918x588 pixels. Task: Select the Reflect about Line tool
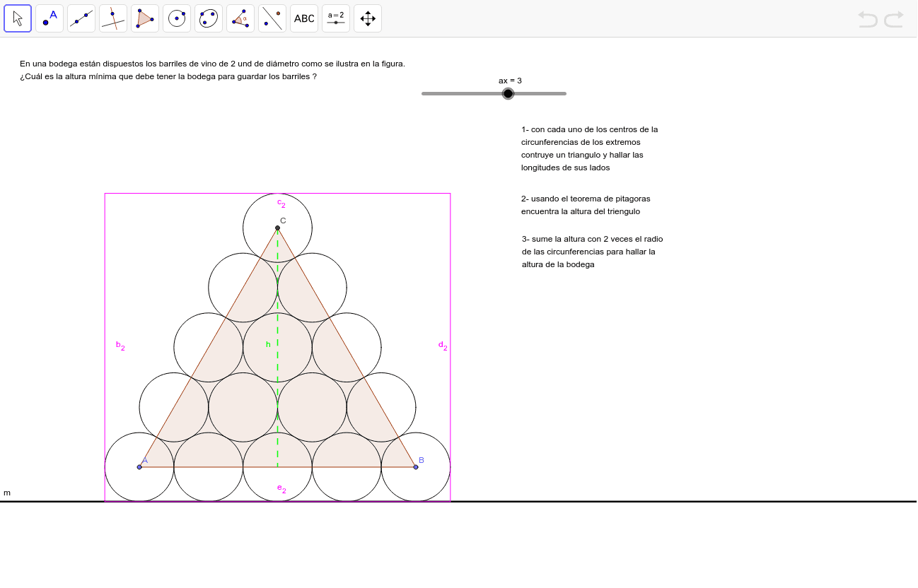coord(272,18)
